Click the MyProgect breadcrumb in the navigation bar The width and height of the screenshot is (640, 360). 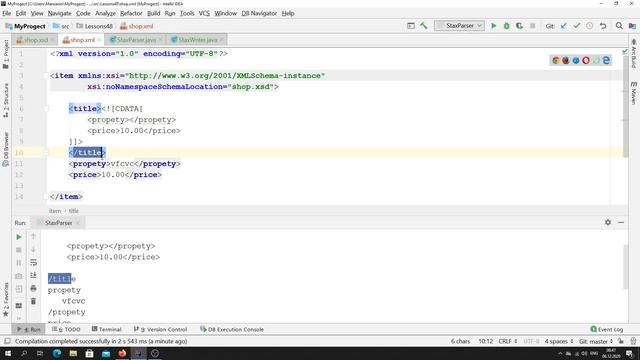(25, 26)
